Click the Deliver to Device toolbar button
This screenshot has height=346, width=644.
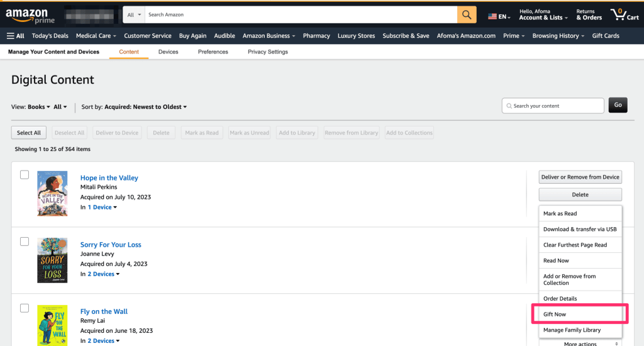coord(117,132)
